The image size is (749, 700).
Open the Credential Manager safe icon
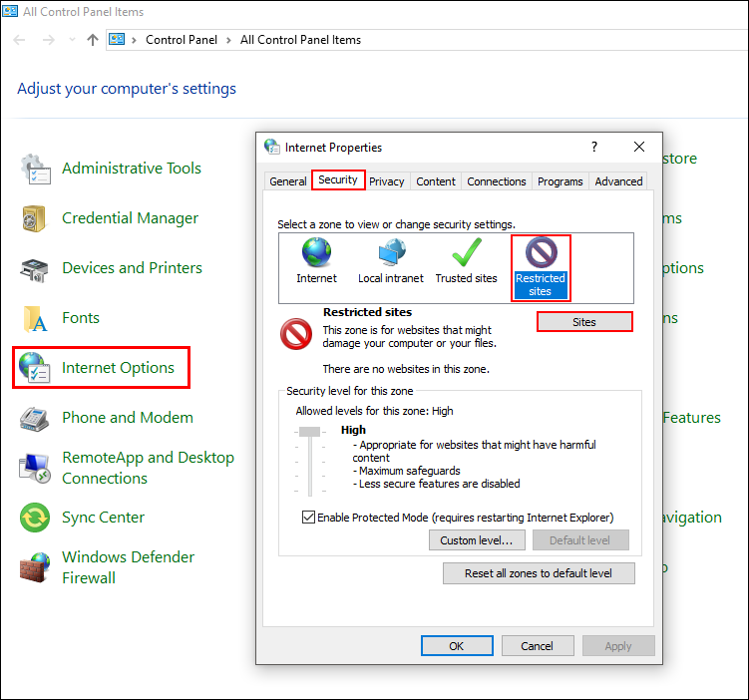coord(34,218)
